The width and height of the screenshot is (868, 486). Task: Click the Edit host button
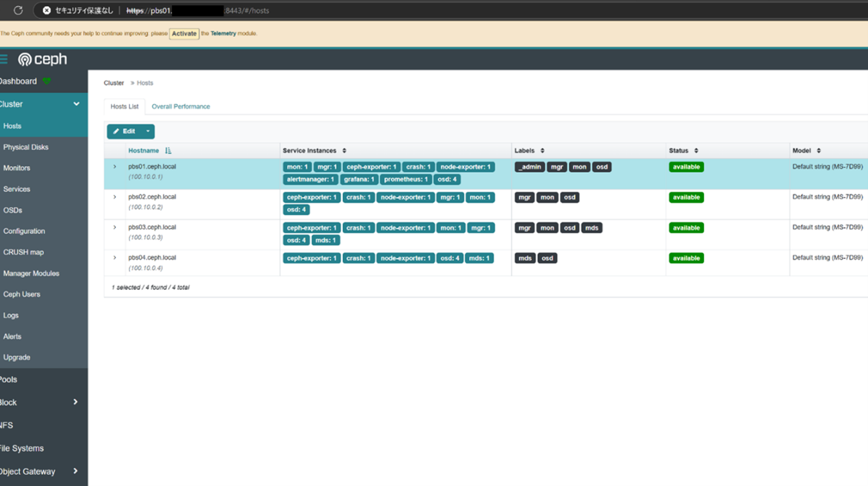point(124,132)
